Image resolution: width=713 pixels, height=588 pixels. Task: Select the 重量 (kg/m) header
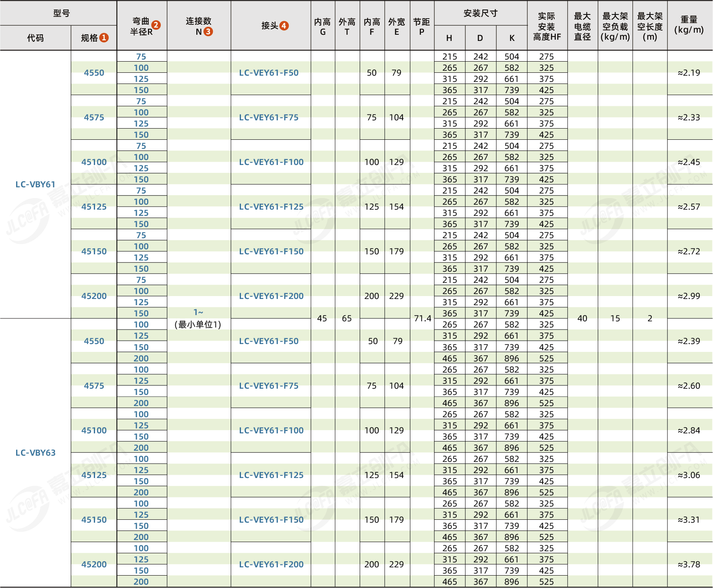(689, 25)
